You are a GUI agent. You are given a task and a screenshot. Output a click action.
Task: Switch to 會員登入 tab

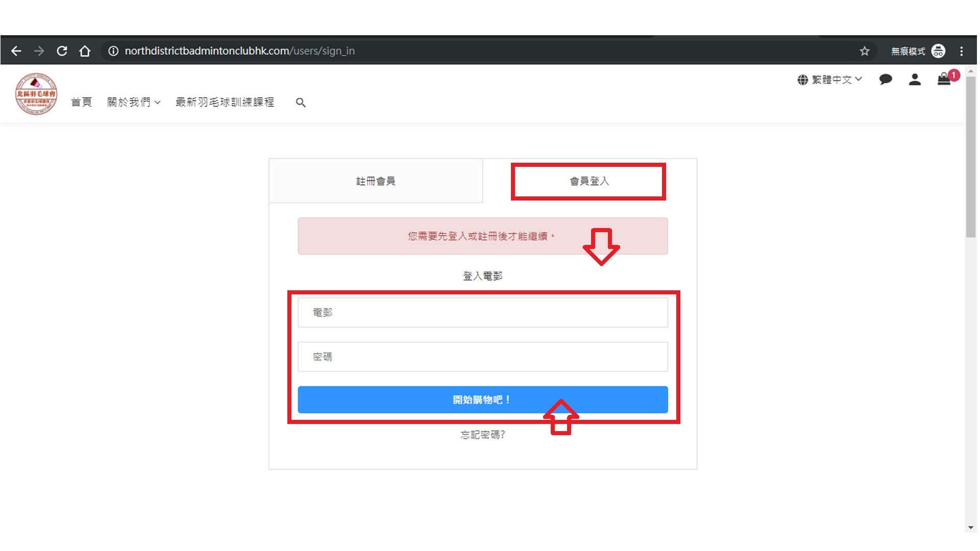tap(589, 181)
